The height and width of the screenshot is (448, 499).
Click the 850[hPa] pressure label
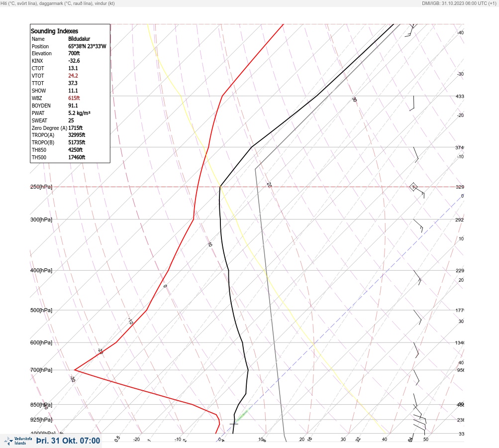tap(41, 405)
